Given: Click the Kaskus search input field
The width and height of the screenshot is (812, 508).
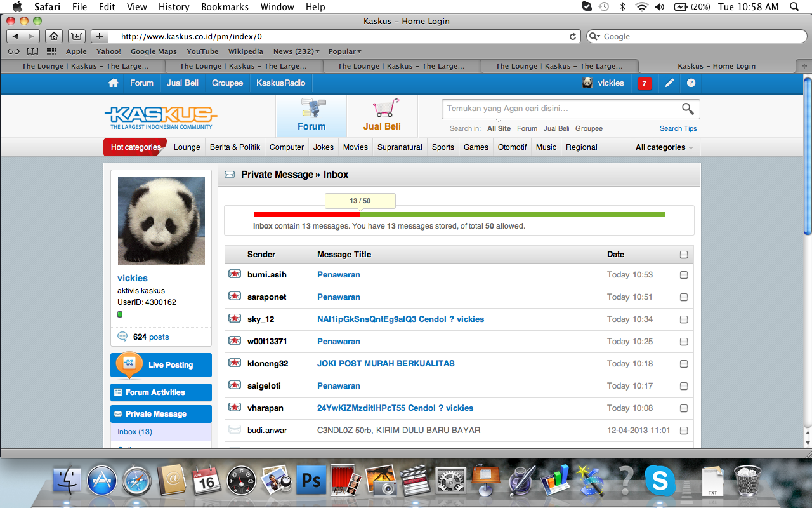Looking at the screenshot, I should point(561,109).
